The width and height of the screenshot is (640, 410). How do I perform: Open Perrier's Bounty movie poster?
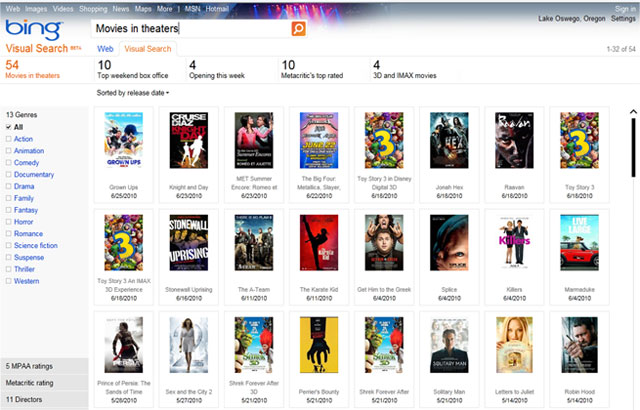click(319, 345)
